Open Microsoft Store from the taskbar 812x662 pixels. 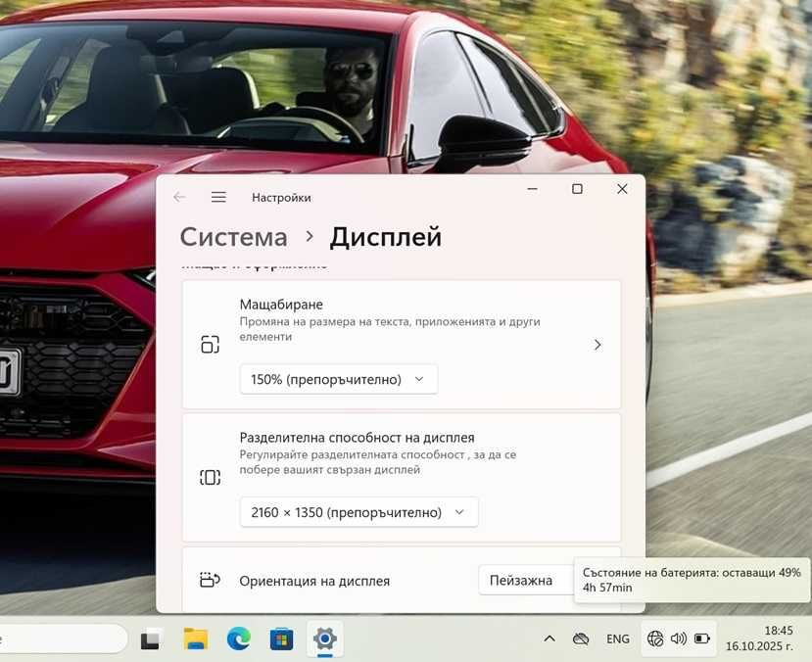click(x=281, y=639)
